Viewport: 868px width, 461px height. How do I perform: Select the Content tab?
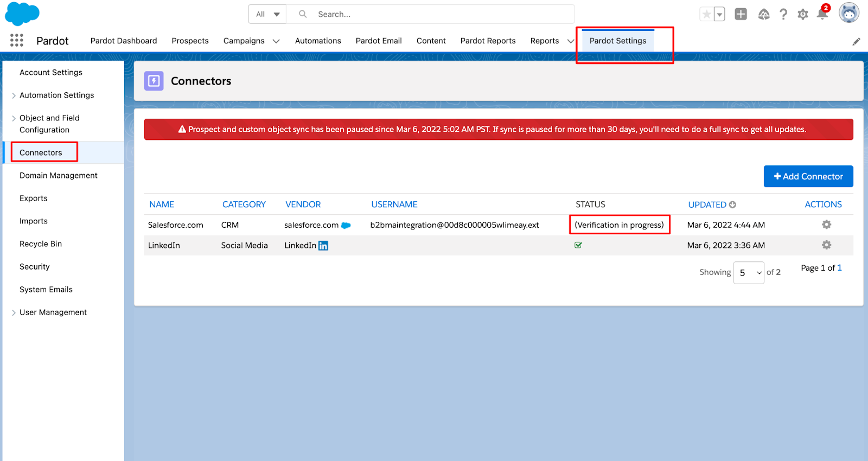431,41
